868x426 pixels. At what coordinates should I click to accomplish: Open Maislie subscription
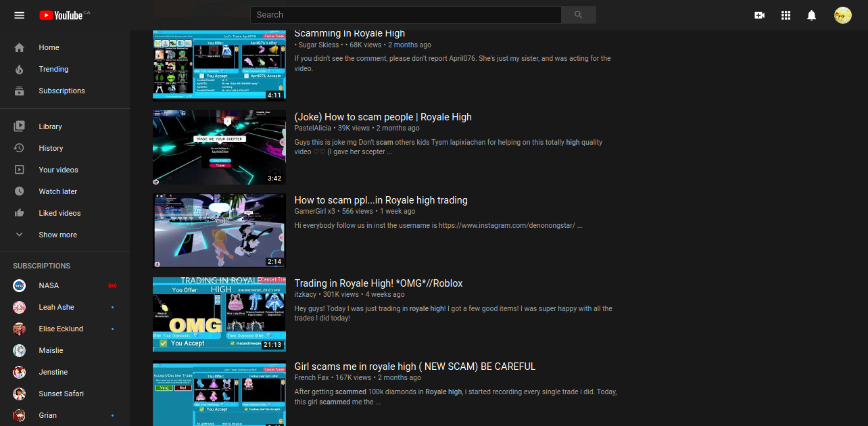(x=65, y=350)
